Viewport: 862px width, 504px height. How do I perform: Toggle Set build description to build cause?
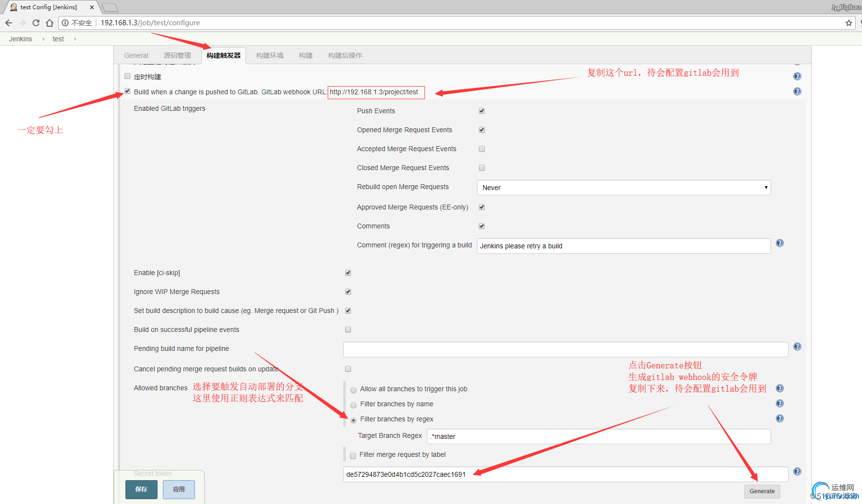348,311
